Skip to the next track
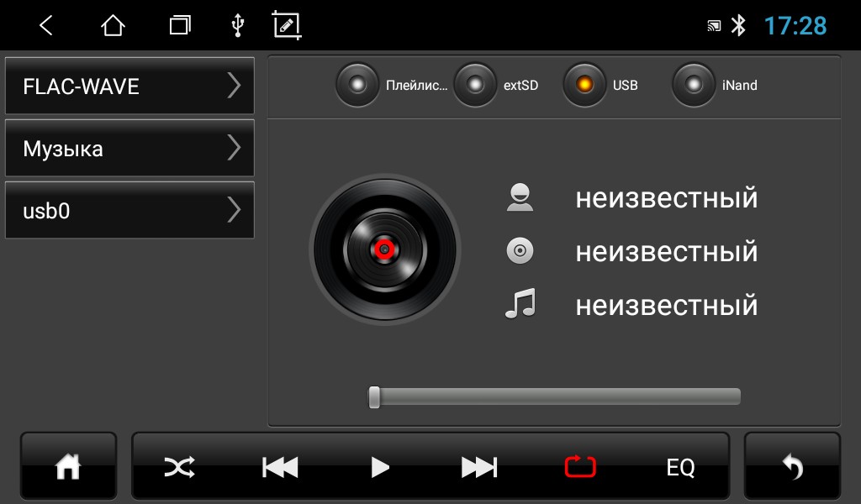Viewport: 861px width, 504px height. (479, 467)
